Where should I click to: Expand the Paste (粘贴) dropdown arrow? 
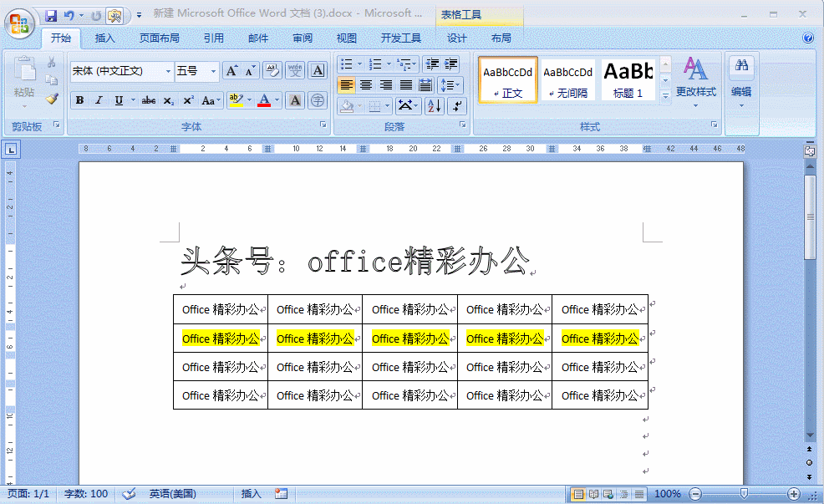tap(24, 107)
